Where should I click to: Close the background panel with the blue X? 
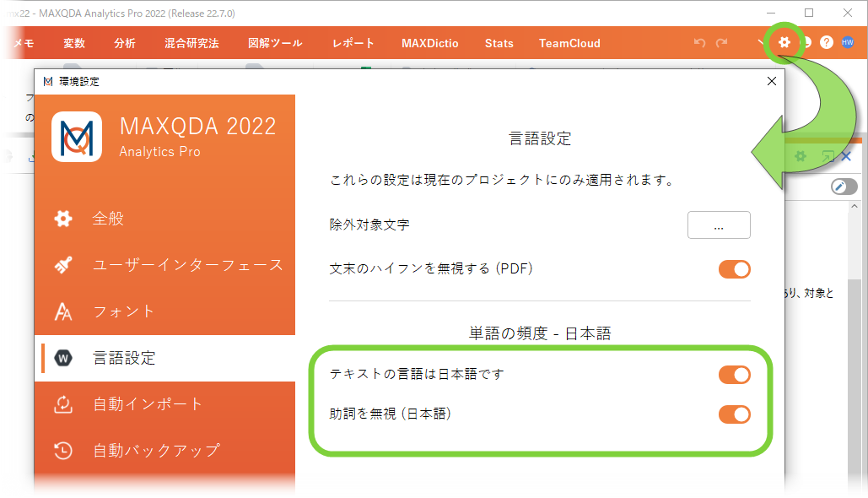[x=846, y=156]
